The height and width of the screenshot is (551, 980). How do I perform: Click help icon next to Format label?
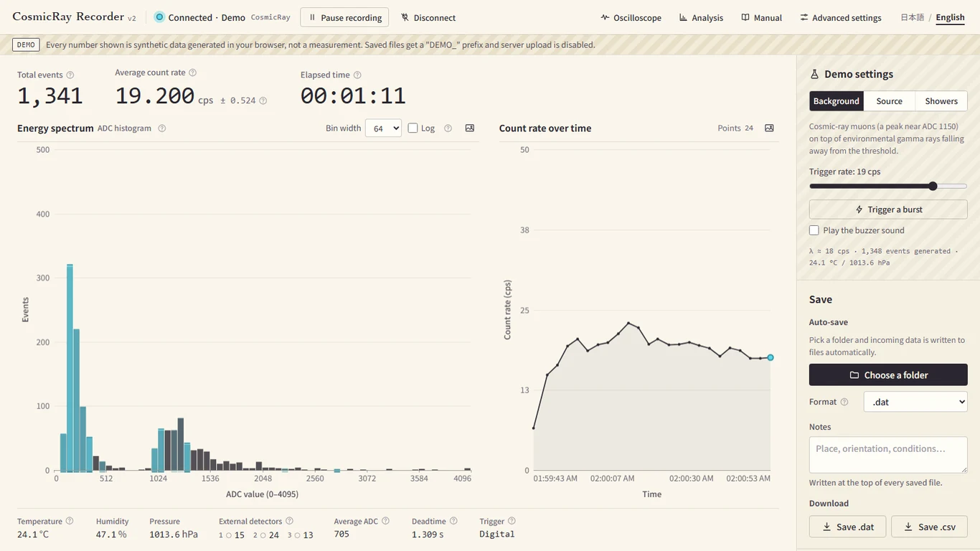[844, 402]
